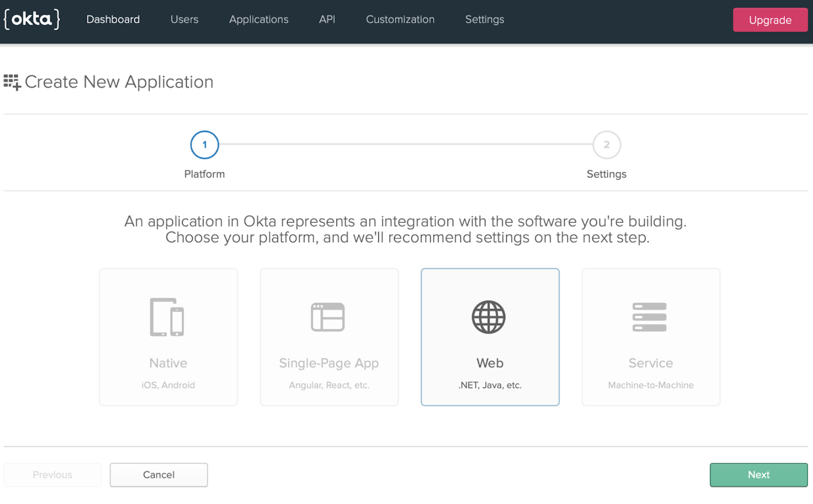Choose the Single-Page App card label
813x504 pixels.
click(x=329, y=363)
